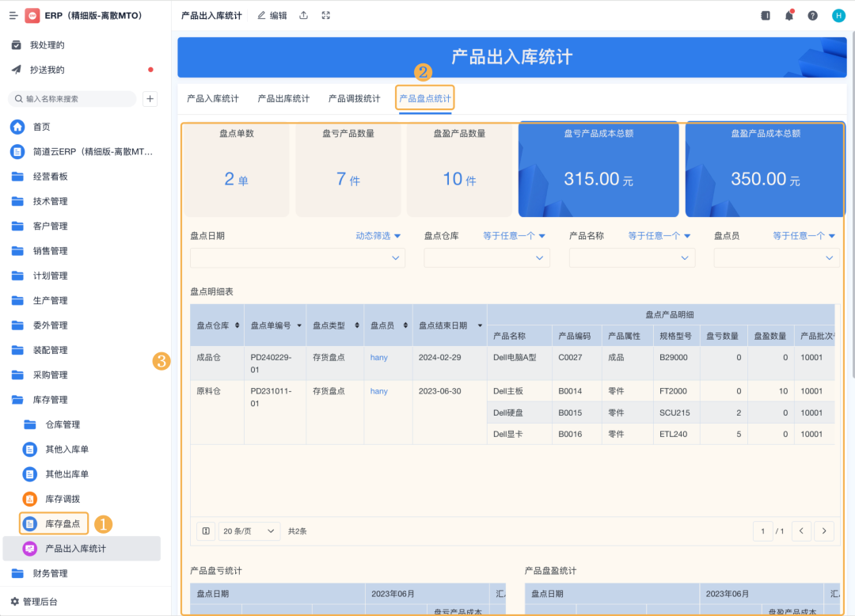This screenshot has height=616, width=855.
Task: Click the page number box showing 1
Action: point(763,531)
